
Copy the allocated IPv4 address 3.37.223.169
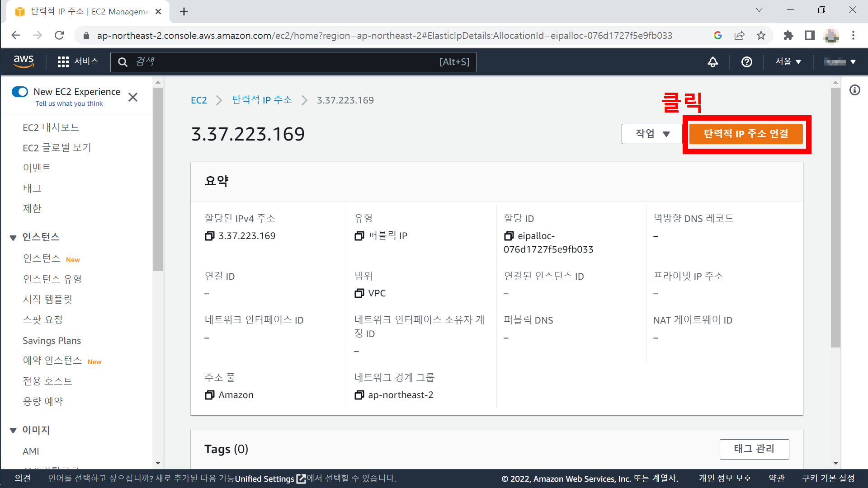(209, 236)
